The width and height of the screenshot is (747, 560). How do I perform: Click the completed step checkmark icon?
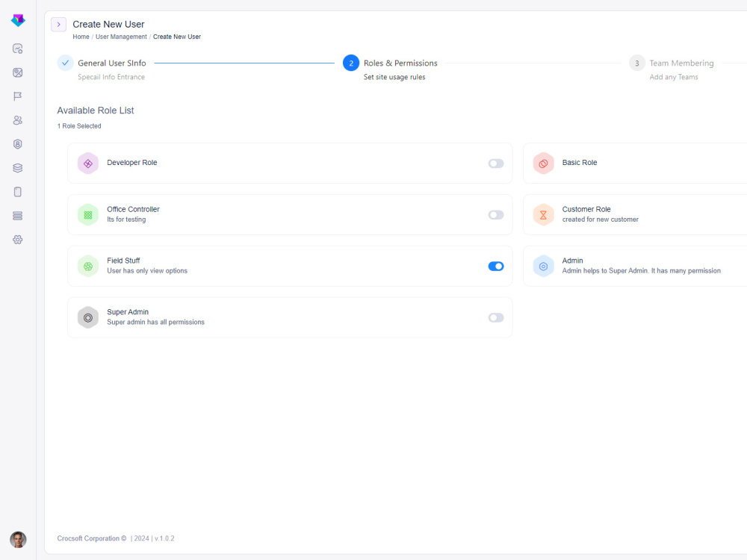65,63
